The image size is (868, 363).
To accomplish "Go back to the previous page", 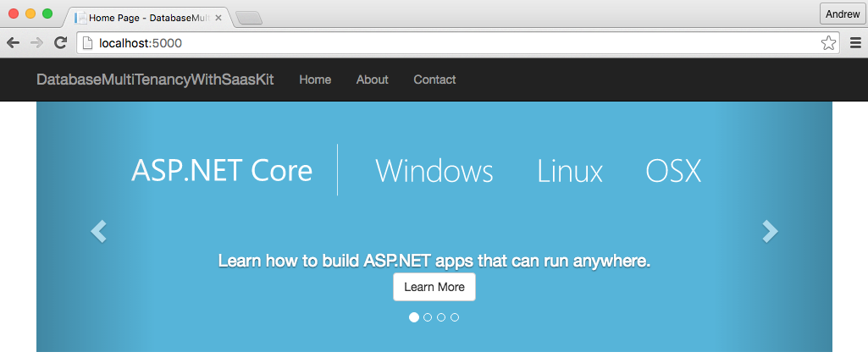I will [x=14, y=42].
